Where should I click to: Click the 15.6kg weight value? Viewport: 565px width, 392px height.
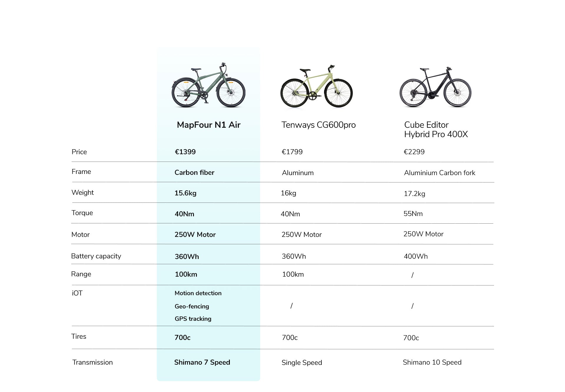185,193
